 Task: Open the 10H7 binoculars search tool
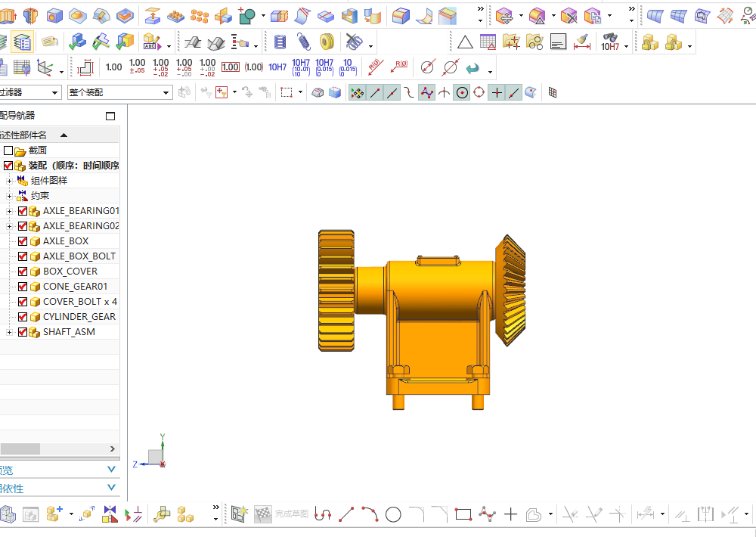coord(610,42)
